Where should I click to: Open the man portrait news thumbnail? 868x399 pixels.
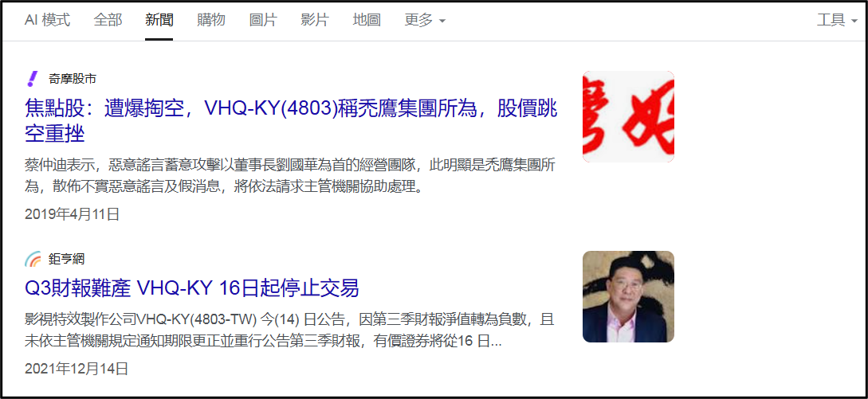tap(628, 296)
